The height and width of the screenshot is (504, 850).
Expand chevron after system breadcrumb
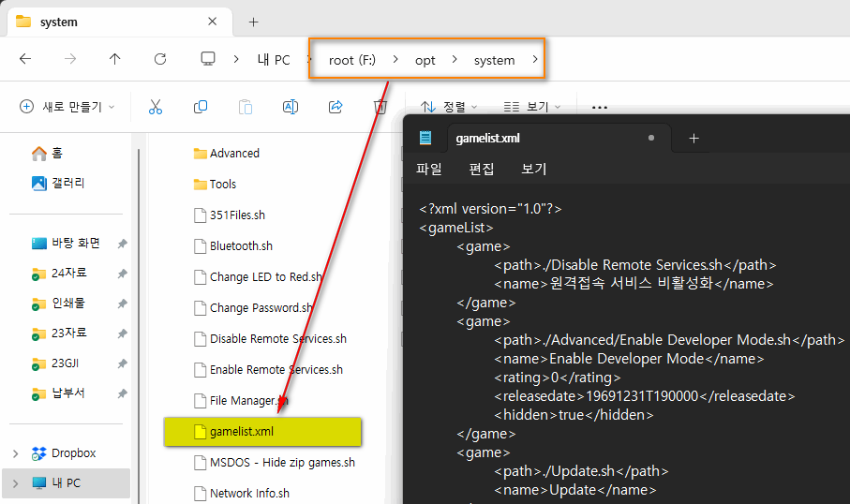pos(535,59)
